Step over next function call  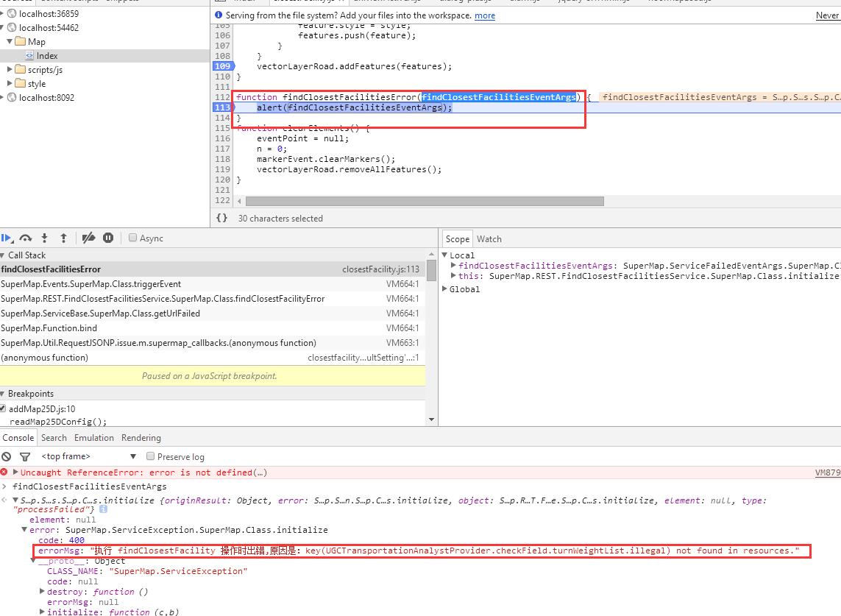[x=25, y=238]
